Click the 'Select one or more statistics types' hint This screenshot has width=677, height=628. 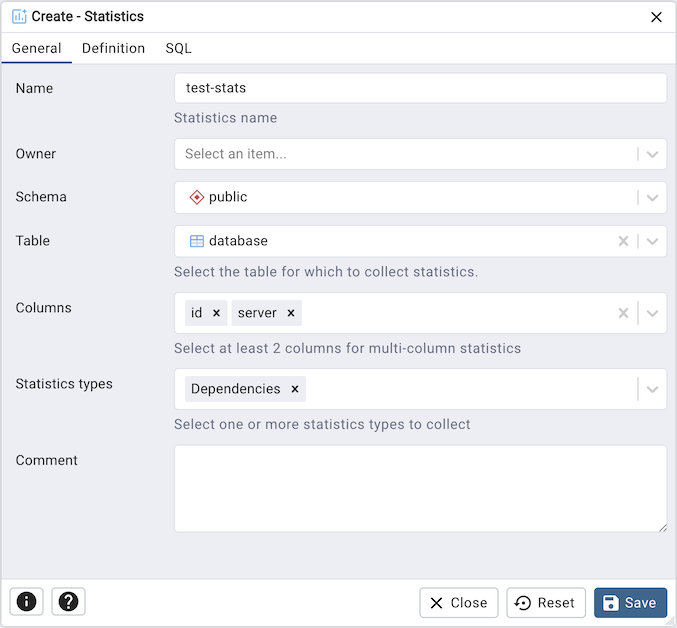(322, 424)
